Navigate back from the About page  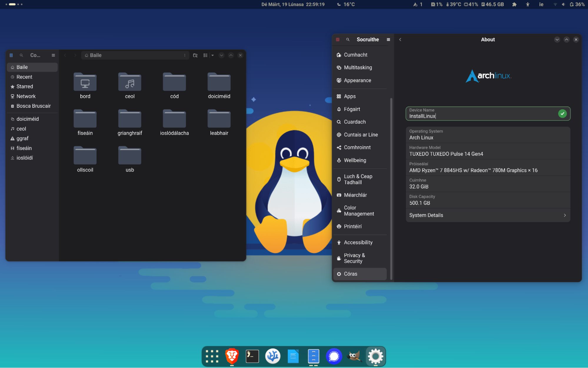[x=400, y=39]
